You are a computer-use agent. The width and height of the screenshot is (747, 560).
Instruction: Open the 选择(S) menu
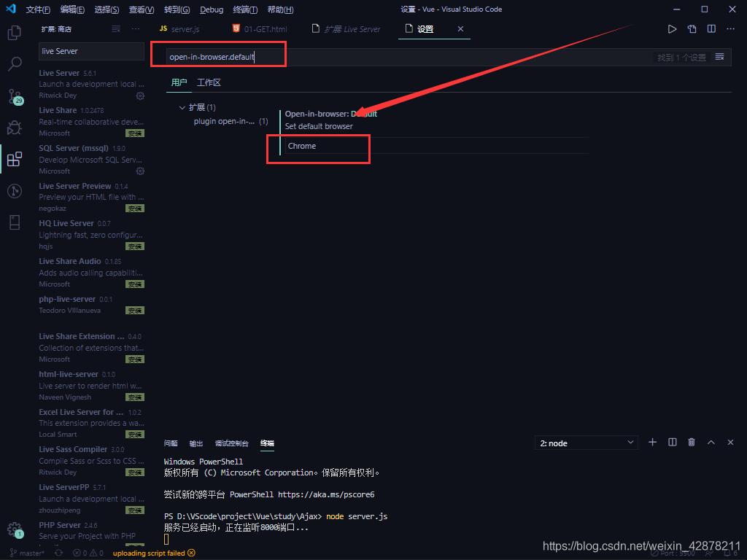107,9
